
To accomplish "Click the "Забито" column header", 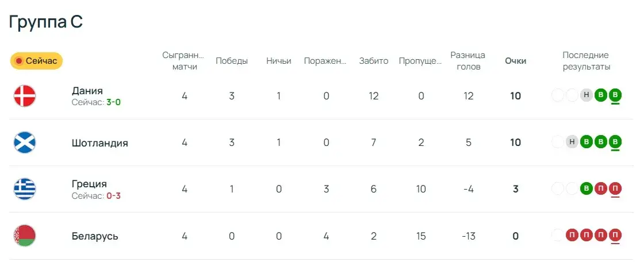I will coord(374,61).
